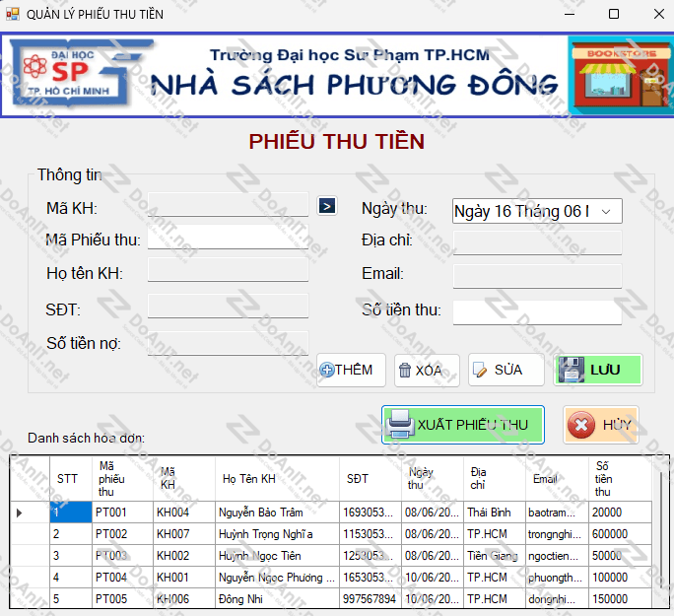Screen dimensions: 674x616
Task: Select cell PT003
Action: point(122,556)
